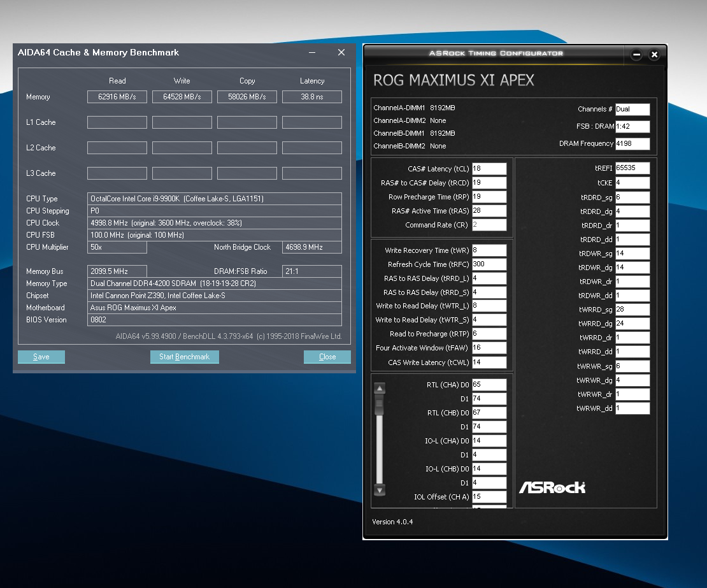Click RTL (CHA) D0 value field

coord(489,385)
